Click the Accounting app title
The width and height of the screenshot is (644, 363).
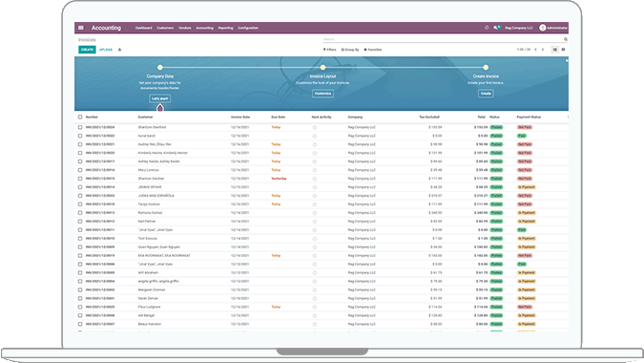pyautogui.click(x=106, y=28)
